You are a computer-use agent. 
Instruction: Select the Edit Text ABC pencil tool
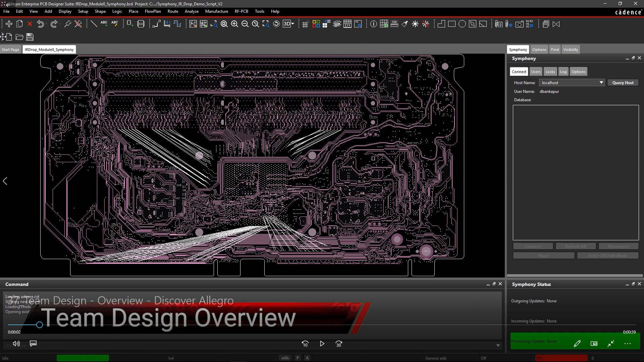point(115,24)
